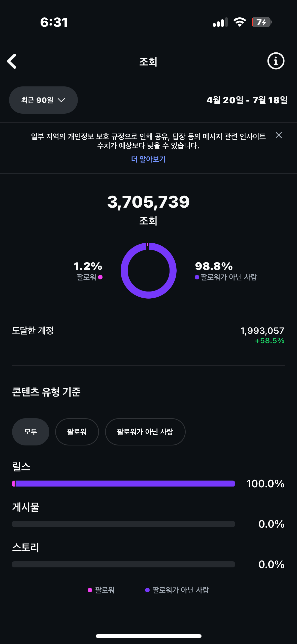Screen dimensions: 297x644
Task: Tap the 3,705,739 total views number
Action: click(x=148, y=202)
